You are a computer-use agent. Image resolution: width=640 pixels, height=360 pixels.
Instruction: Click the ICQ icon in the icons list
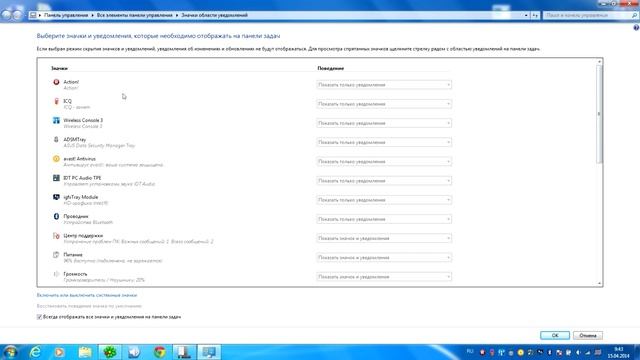coord(56,101)
